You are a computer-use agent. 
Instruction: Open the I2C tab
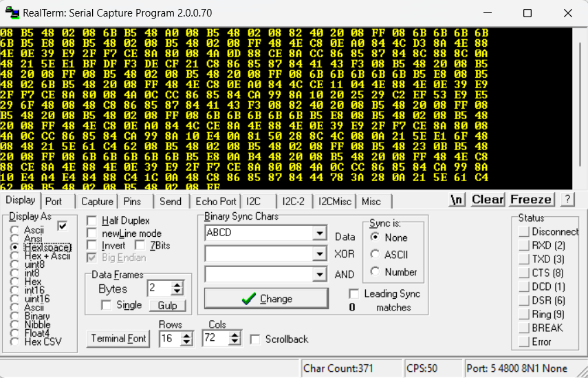click(254, 202)
